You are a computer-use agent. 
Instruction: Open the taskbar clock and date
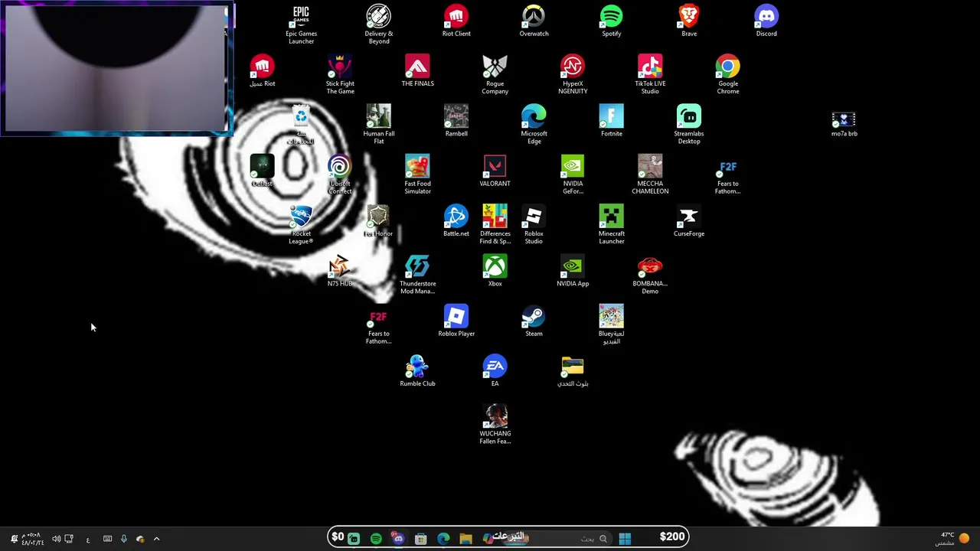(x=31, y=539)
